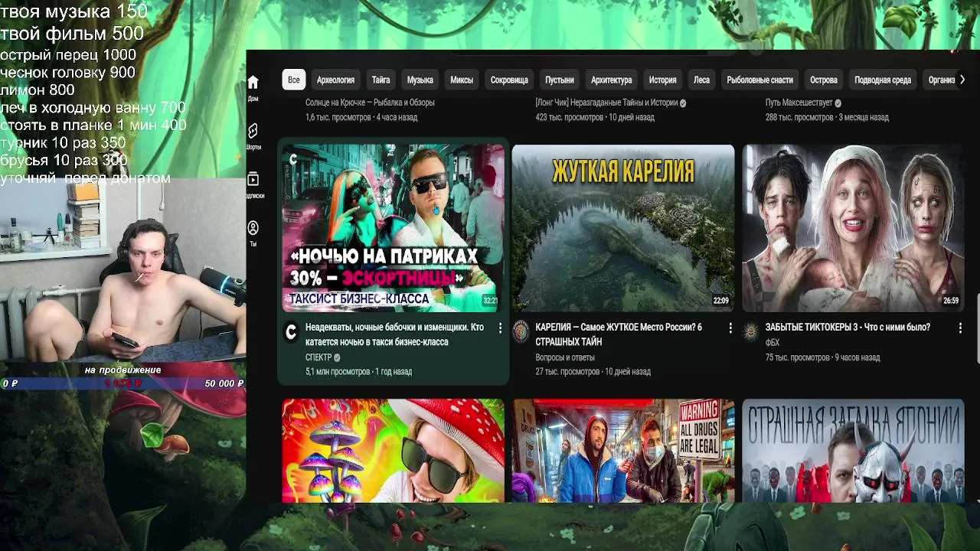Image resolution: width=980 pixels, height=551 pixels.
Task: Visit the Вопросы и ответы channel link
Action: click(565, 357)
